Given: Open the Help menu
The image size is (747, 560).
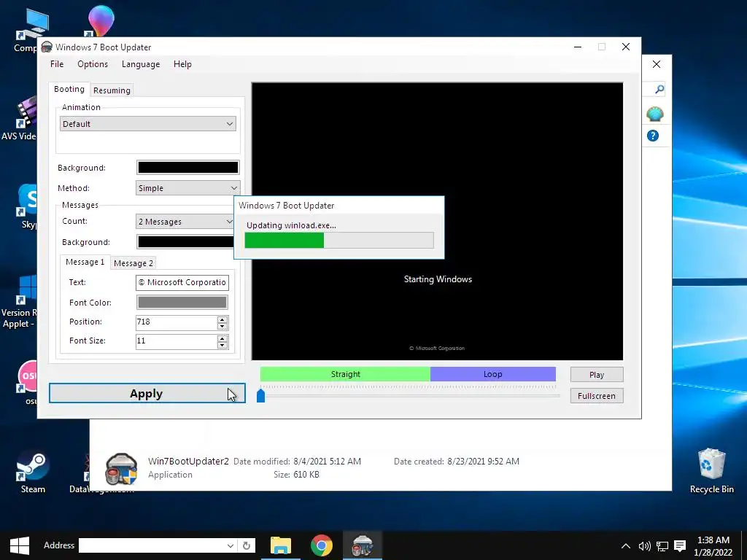Looking at the screenshot, I should click(x=182, y=64).
